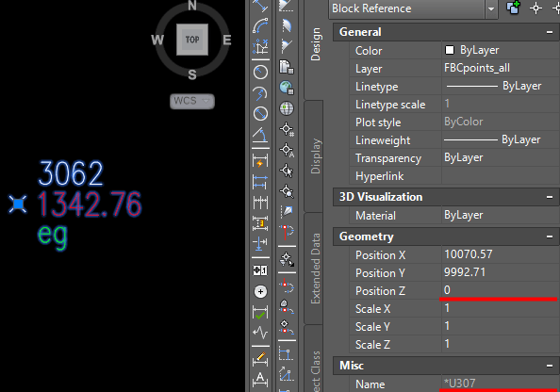The height and width of the screenshot is (392, 560).
Task: Click the globe with grid icon
Action: 287,88
